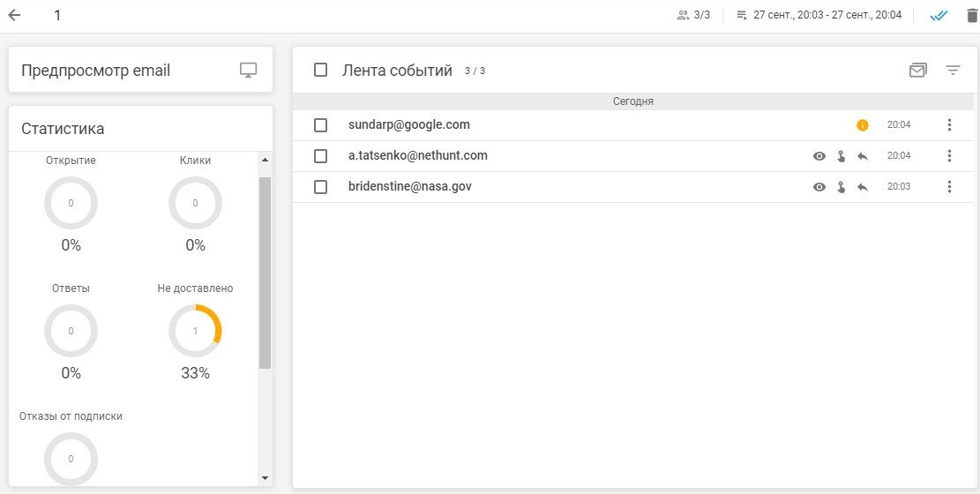Check the sundarp@google.com checkbox
Viewport: 980px width, 494px height.
[320, 125]
